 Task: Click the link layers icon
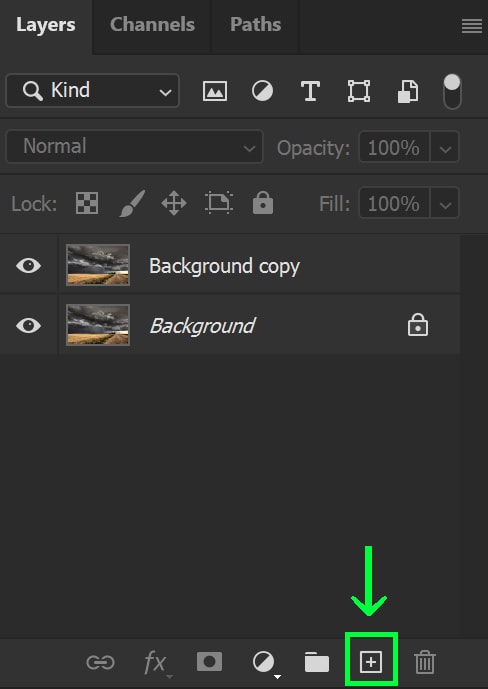click(x=101, y=662)
